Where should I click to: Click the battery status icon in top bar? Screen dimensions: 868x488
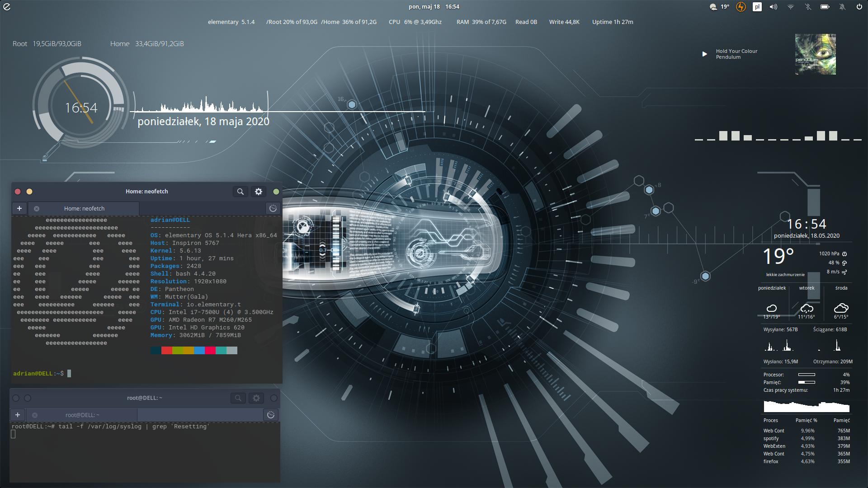click(x=825, y=7)
